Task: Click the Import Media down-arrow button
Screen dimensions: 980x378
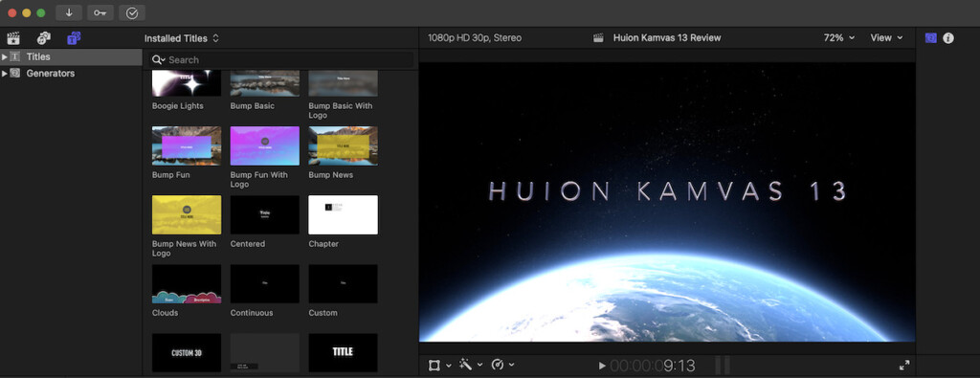Action: pos(69,12)
